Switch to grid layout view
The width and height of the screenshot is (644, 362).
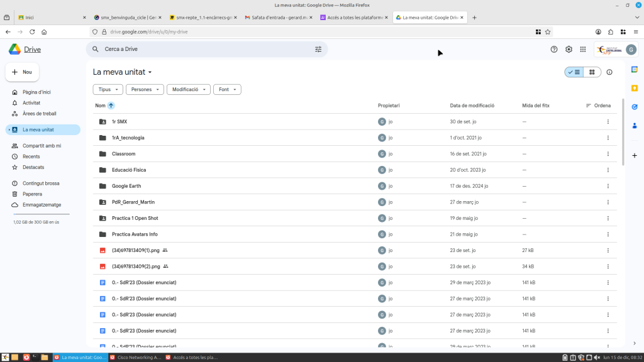tap(592, 72)
